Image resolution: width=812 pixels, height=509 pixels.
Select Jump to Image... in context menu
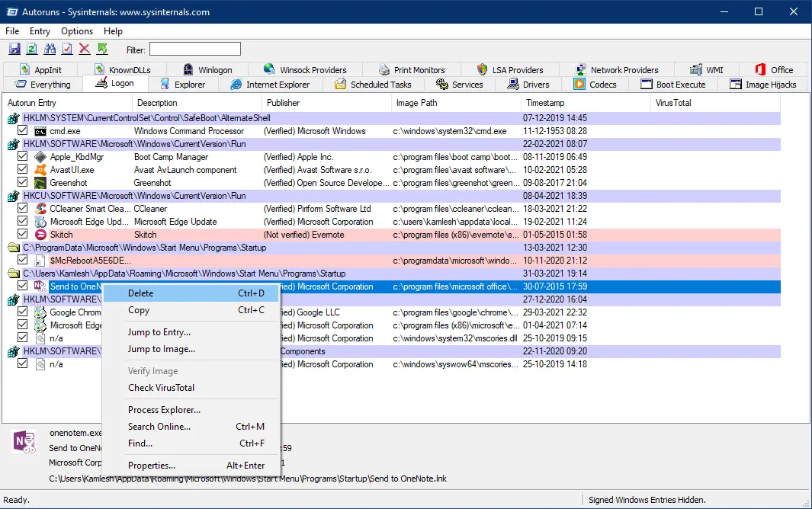pos(191,350)
